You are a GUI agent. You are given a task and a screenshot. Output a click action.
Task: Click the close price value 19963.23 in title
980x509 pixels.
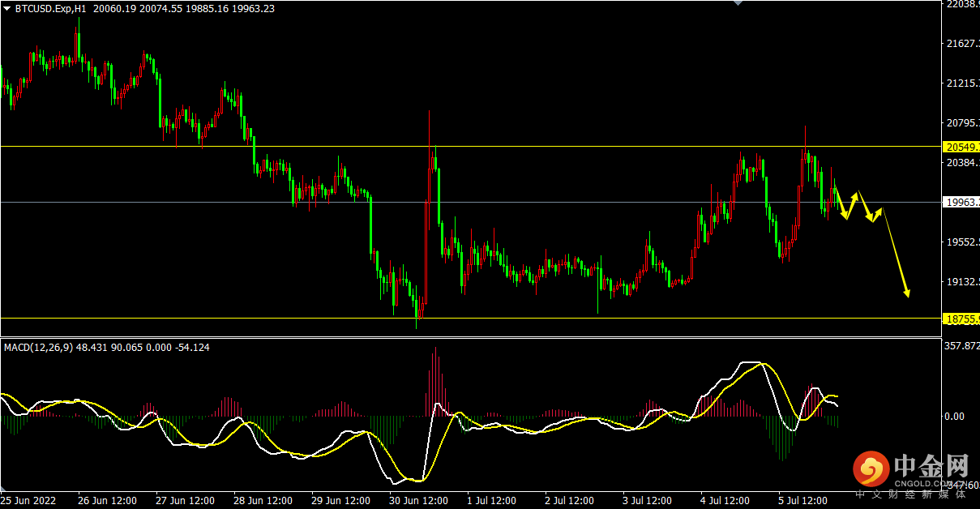coord(253,8)
